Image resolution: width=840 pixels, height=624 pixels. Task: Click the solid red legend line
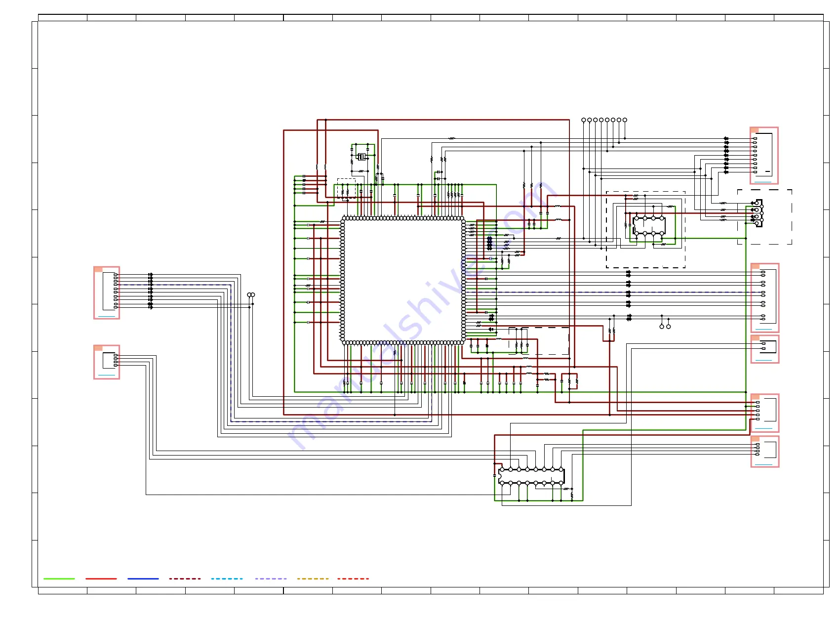(101, 579)
